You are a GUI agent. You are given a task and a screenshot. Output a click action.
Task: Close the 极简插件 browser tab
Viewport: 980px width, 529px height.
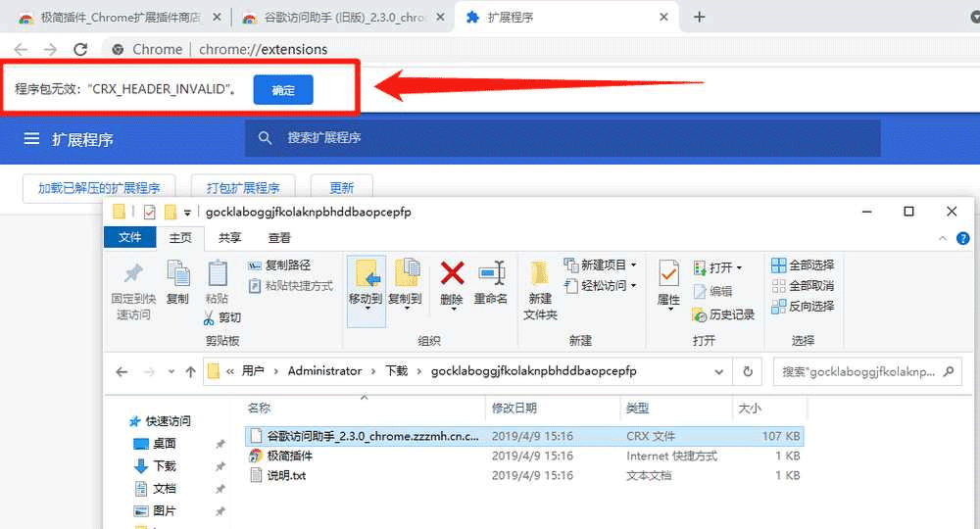click(217, 17)
